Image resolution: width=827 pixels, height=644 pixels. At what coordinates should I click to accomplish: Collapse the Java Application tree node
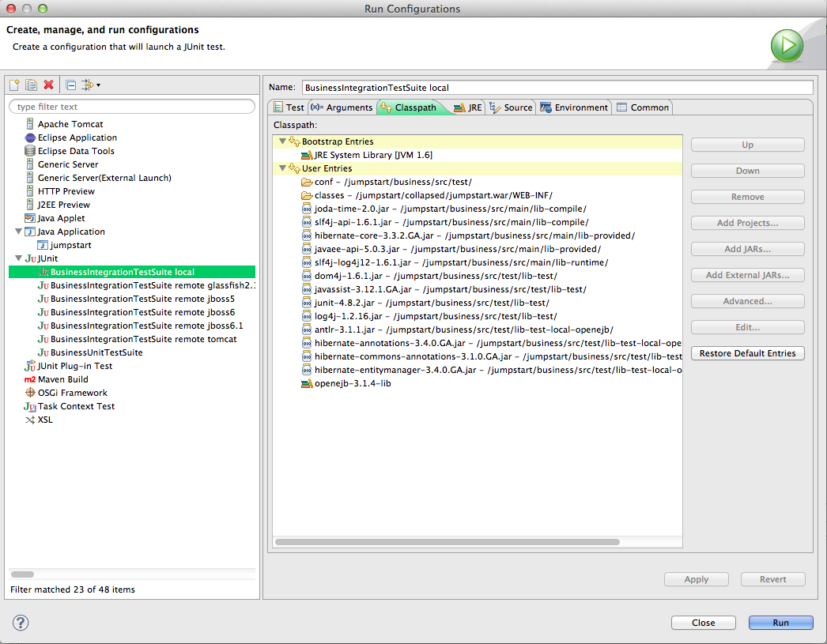click(18, 232)
